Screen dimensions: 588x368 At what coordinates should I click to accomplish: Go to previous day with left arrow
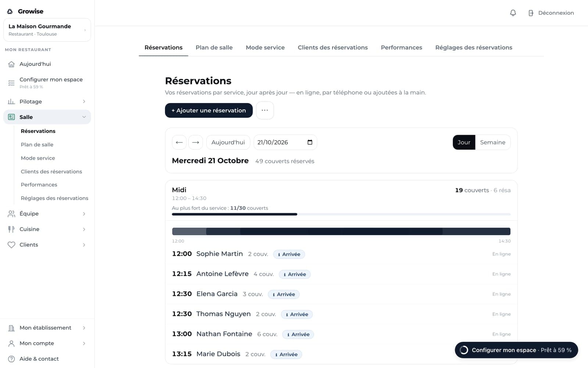point(179,142)
